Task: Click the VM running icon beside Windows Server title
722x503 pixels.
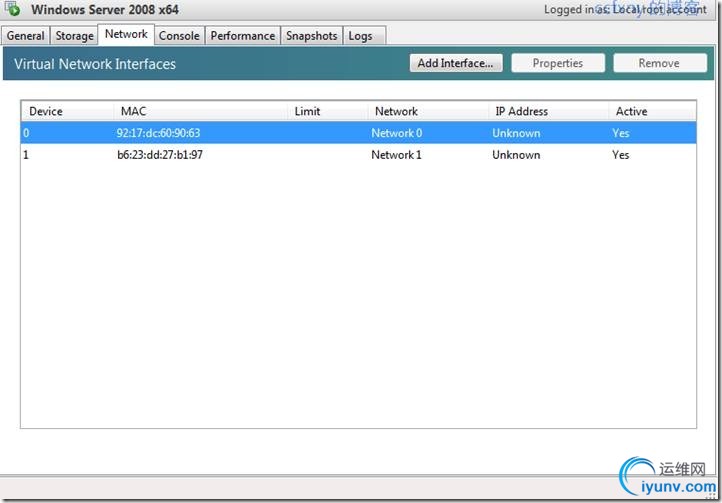Action: (12, 7)
